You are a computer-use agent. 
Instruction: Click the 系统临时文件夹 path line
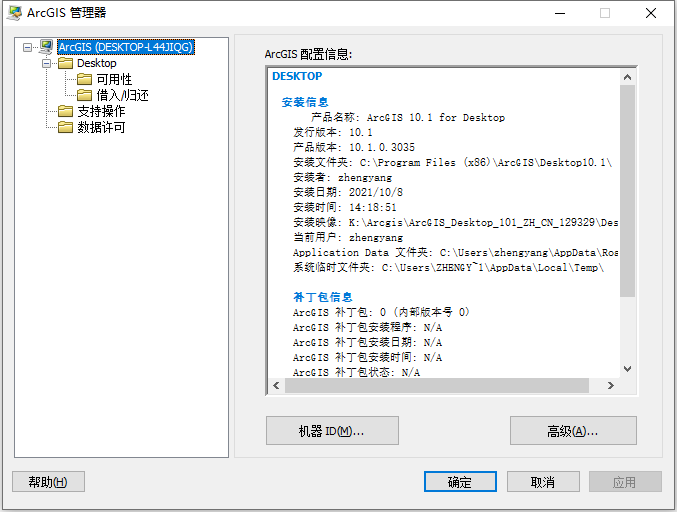448,268
